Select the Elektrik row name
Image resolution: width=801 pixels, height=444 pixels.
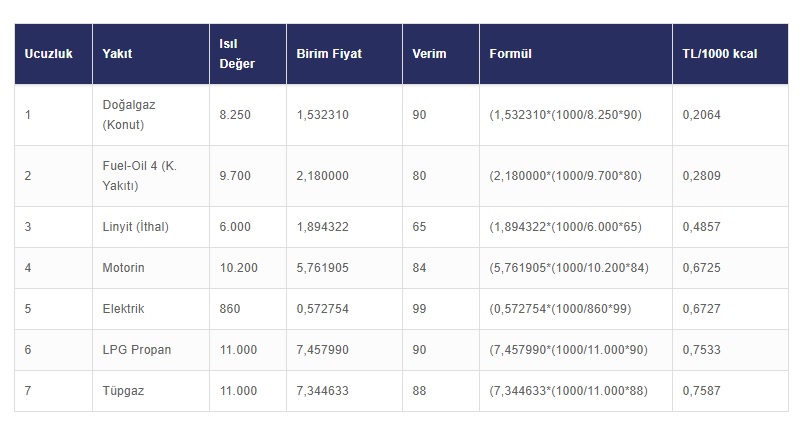123,309
